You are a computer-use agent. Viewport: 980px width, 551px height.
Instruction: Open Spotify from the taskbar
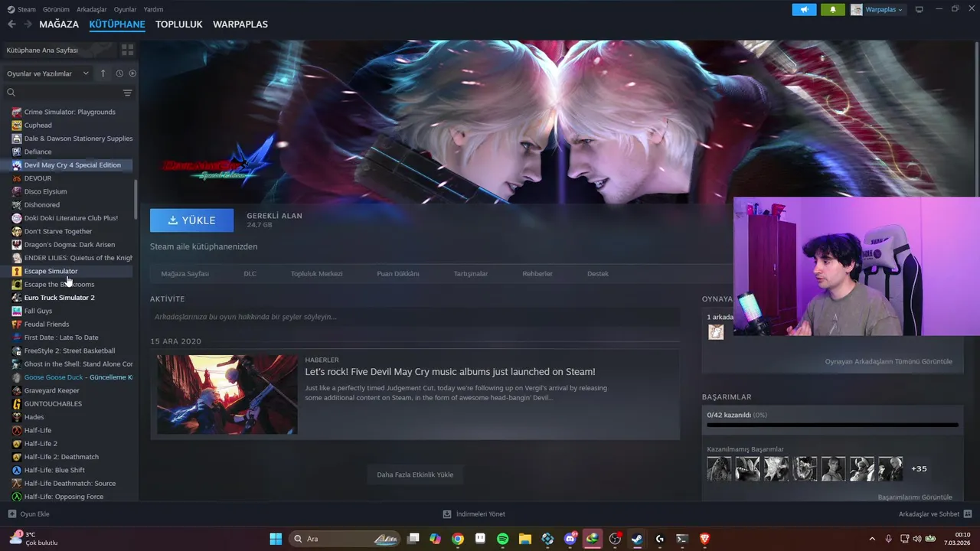click(x=502, y=539)
